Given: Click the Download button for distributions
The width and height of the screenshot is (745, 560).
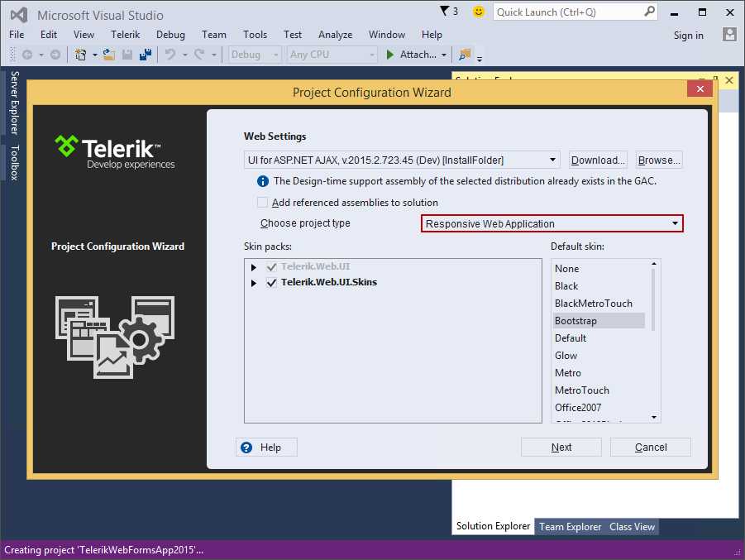Looking at the screenshot, I should 597,159.
